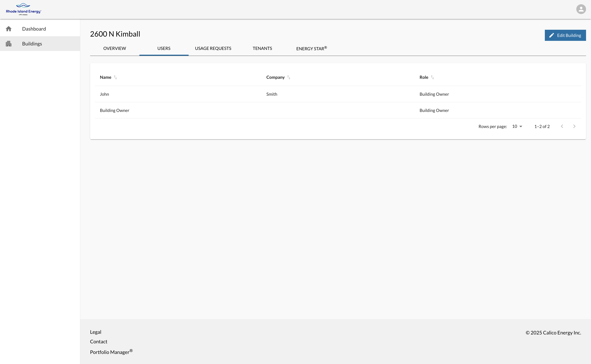
Task: Open the user account avatar menu
Action: click(x=581, y=9)
